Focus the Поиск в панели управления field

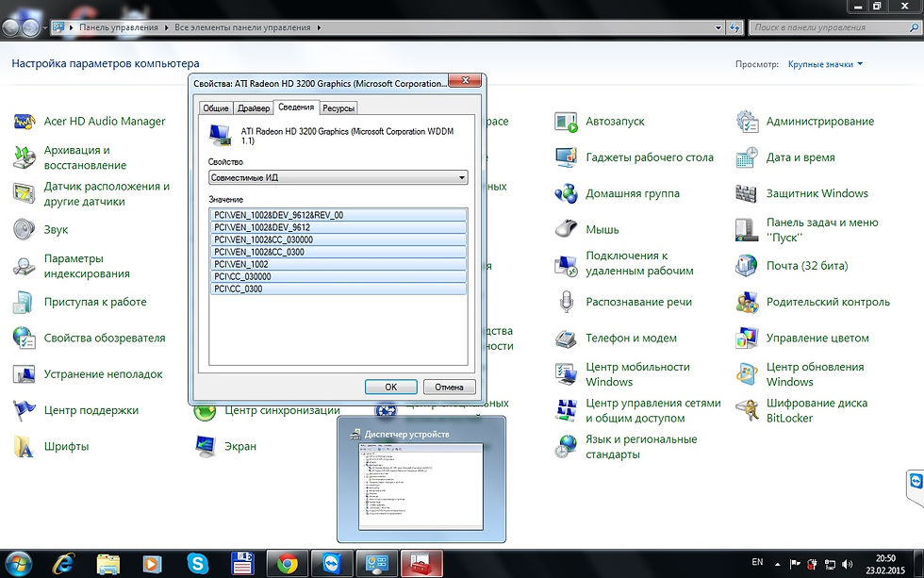pos(833,27)
